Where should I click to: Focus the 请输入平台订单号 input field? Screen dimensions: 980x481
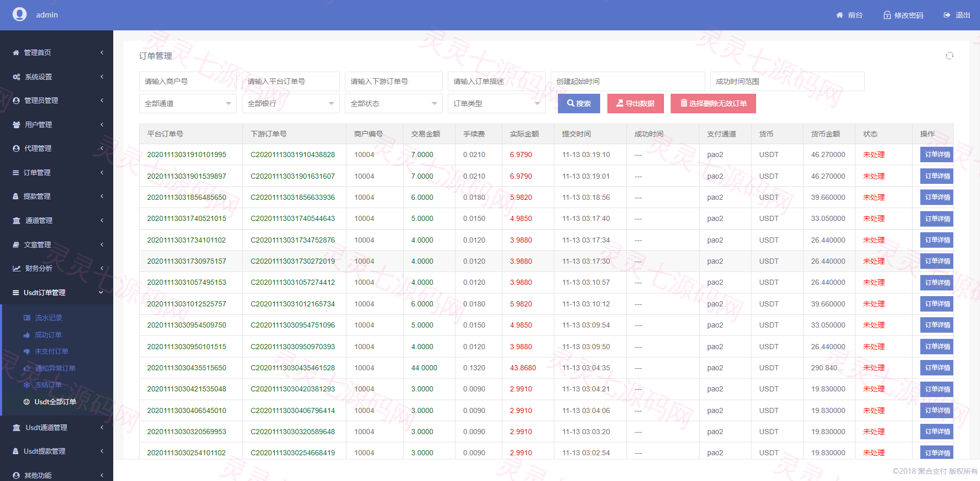(291, 81)
